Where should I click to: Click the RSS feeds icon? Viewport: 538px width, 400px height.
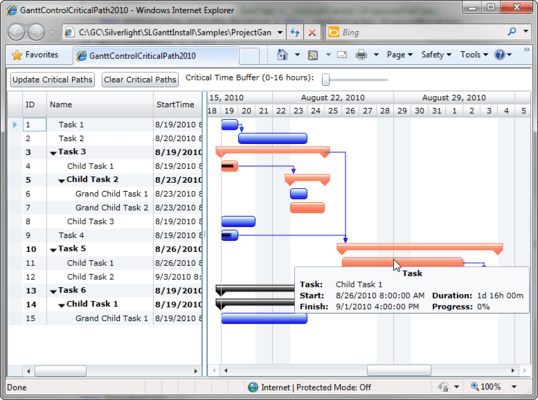coord(313,55)
